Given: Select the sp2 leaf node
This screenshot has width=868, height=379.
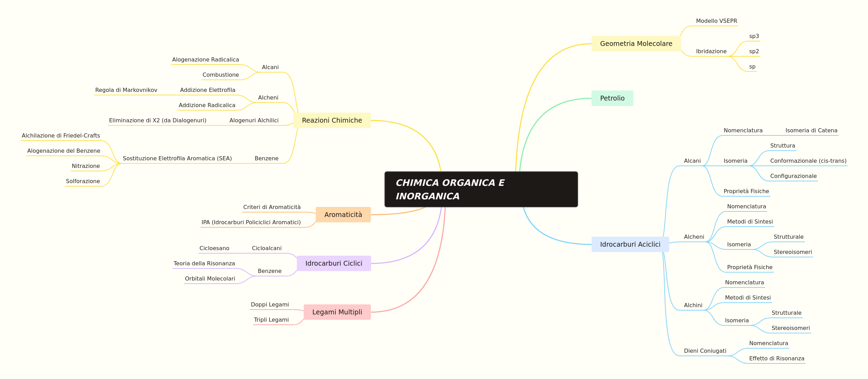Looking at the screenshot, I should click(x=754, y=51).
